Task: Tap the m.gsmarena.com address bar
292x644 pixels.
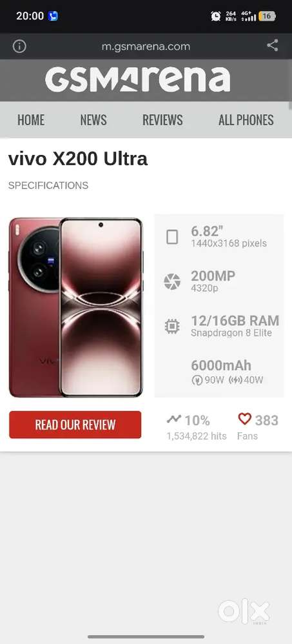Action: point(146,46)
